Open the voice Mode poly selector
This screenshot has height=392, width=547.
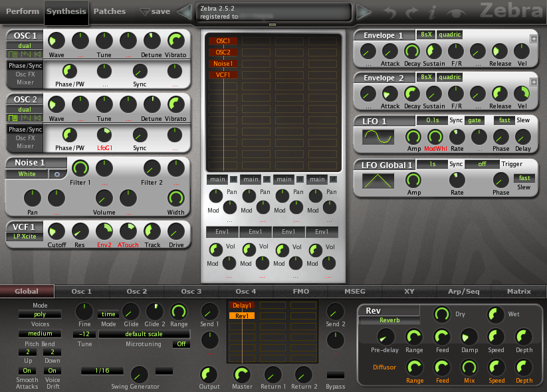(40, 314)
